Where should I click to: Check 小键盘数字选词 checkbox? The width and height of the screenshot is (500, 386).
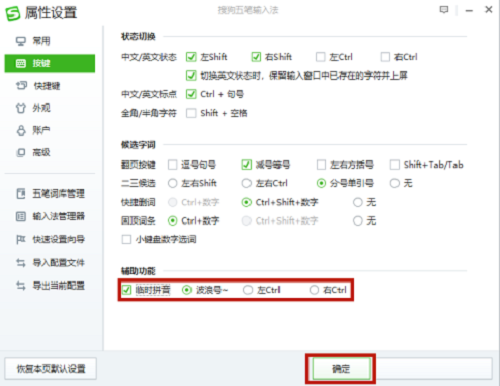pyautogui.click(x=126, y=239)
